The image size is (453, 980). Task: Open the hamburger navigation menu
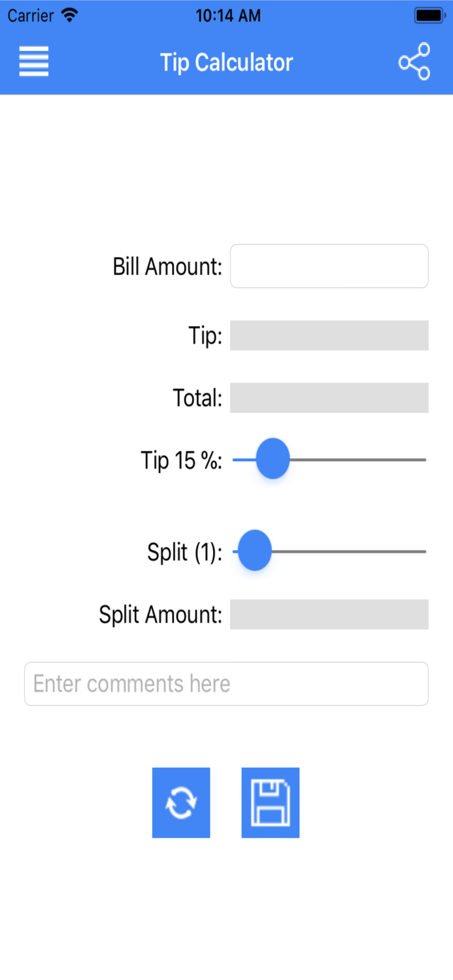click(x=33, y=61)
